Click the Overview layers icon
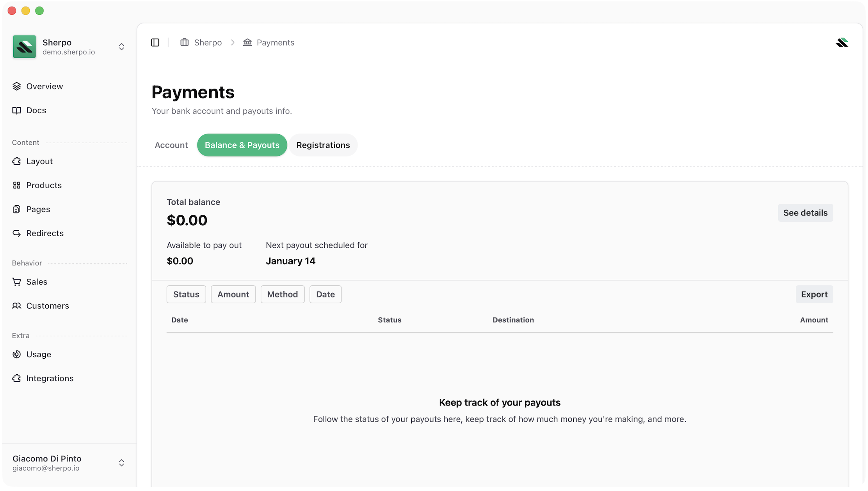Image resolution: width=868 pixels, height=491 pixels. click(x=16, y=86)
